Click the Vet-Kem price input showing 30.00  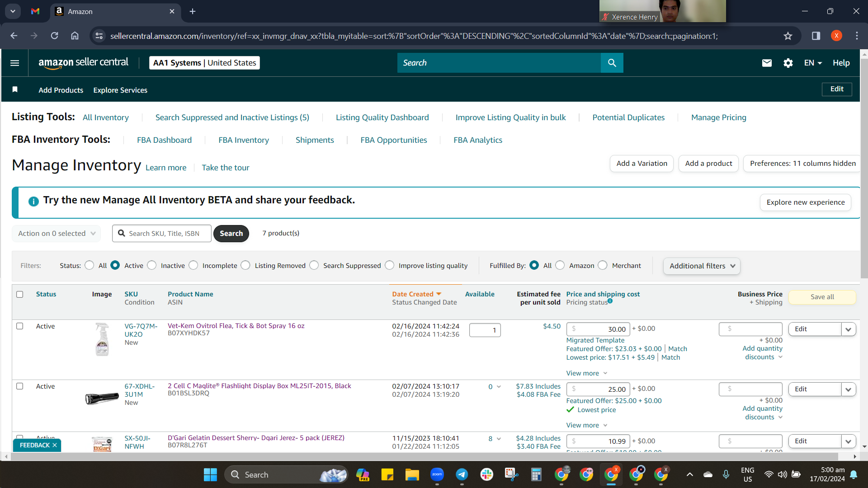[598, 329]
